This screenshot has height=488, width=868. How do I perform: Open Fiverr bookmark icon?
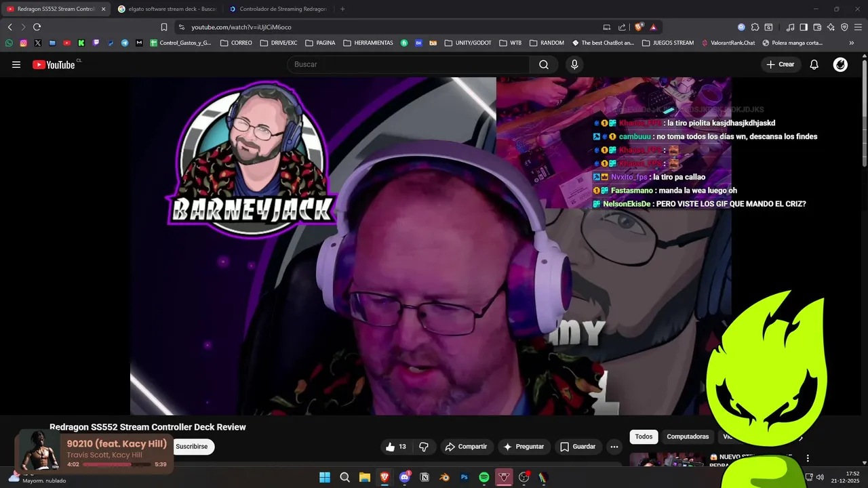404,43
